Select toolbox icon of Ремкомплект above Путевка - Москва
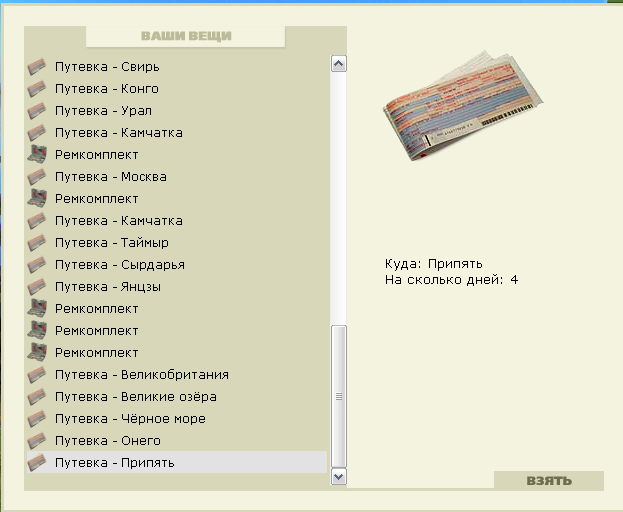The image size is (623, 512). (37, 155)
